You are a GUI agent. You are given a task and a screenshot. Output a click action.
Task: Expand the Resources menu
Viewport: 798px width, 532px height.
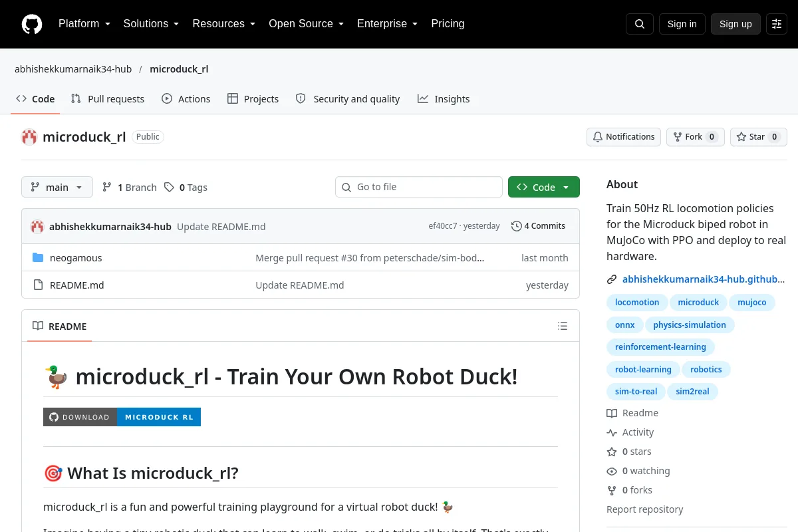224,24
